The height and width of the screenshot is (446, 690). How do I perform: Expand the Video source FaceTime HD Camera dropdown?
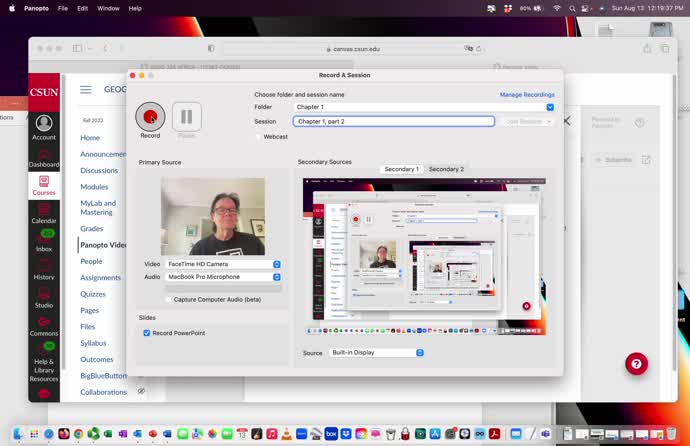click(x=223, y=264)
